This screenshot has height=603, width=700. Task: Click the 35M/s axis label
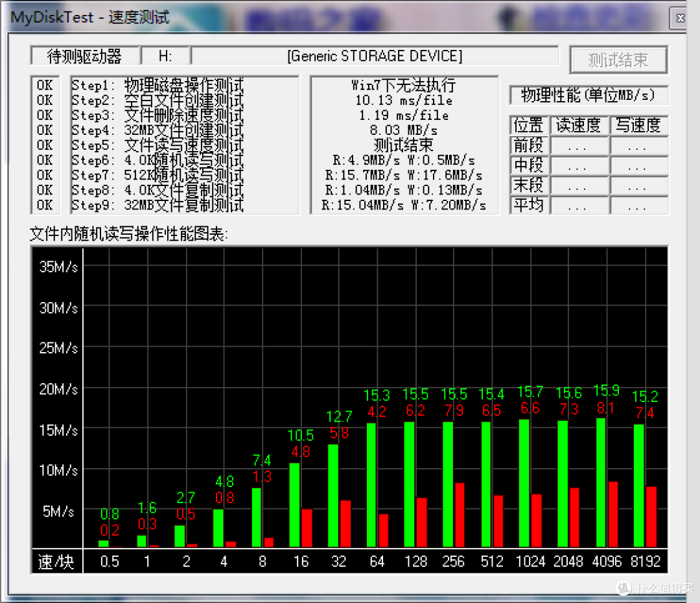(58, 266)
